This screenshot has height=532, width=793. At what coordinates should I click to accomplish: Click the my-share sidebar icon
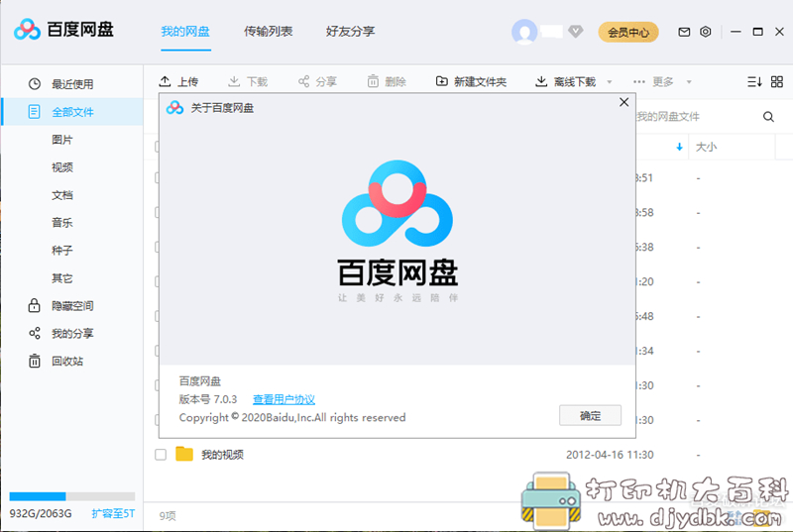(x=35, y=333)
